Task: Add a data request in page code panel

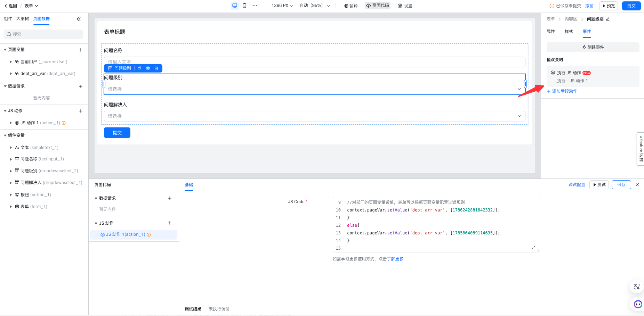Action: [x=170, y=198]
